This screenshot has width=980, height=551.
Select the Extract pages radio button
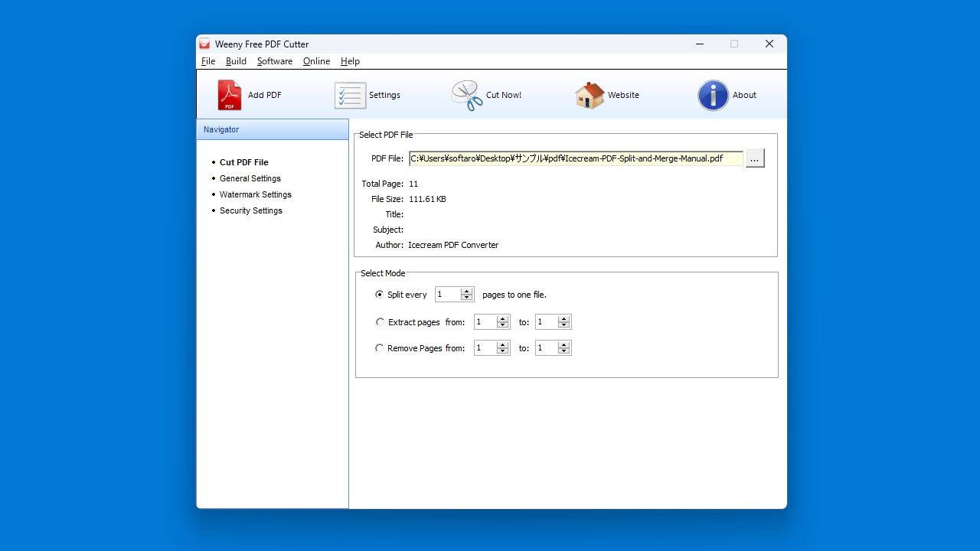[x=380, y=322]
